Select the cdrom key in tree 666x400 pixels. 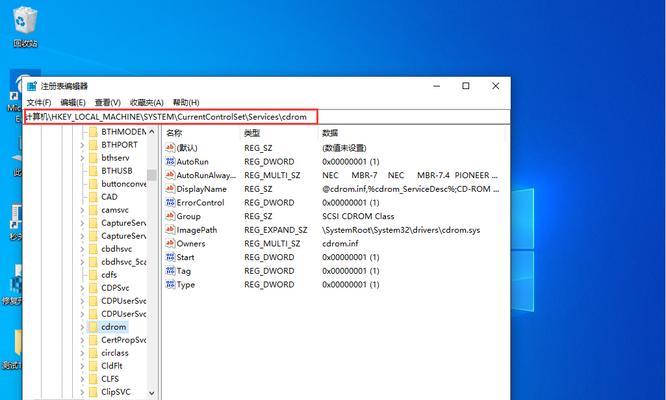[x=114, y=327]
